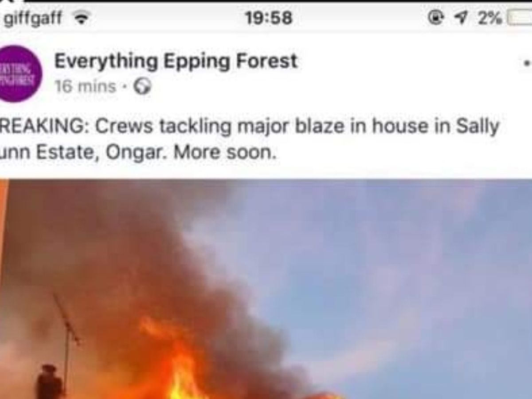Tap the Wi-Fi signal icon
Viewport: 532px width, 399px height.
pos(81,18)
